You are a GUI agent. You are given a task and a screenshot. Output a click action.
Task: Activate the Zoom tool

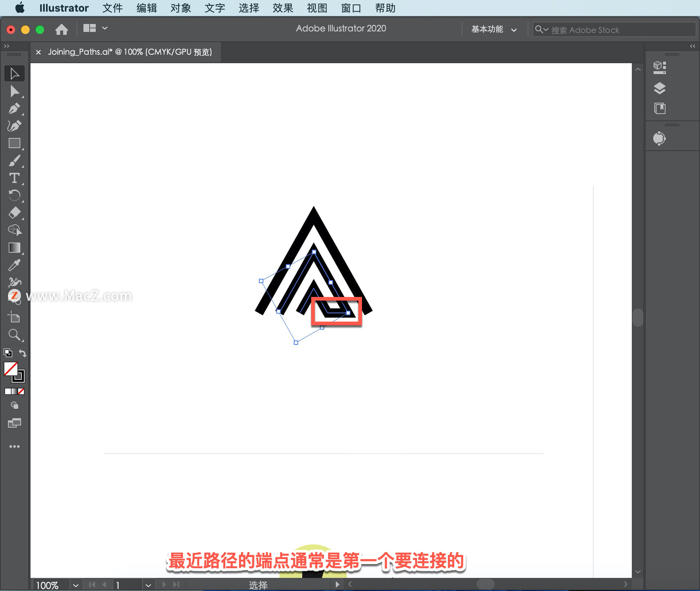click(x=15, y=335)
